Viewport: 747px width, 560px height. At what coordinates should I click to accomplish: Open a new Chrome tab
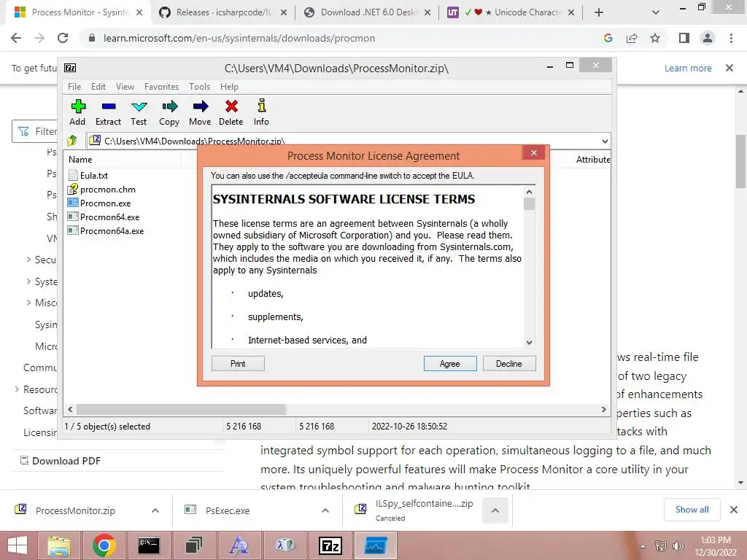[x=599, y=12]
